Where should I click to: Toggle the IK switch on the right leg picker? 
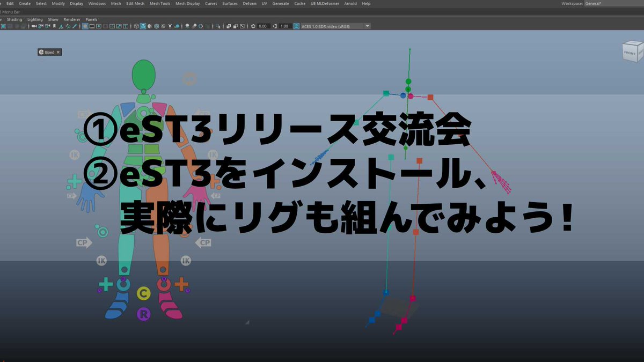click(186, 261)
